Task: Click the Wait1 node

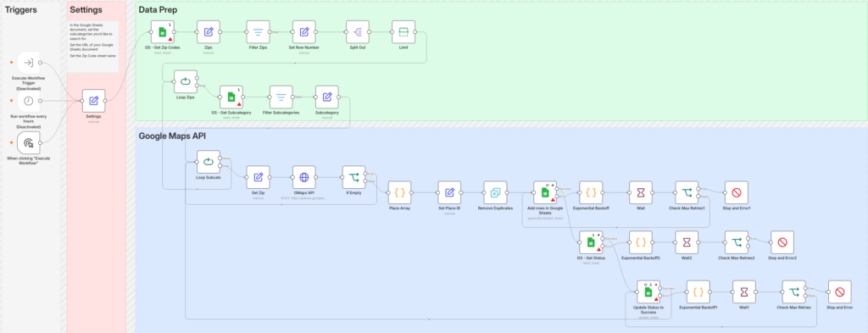Action: pyautogui.click(x=743, y=291)
